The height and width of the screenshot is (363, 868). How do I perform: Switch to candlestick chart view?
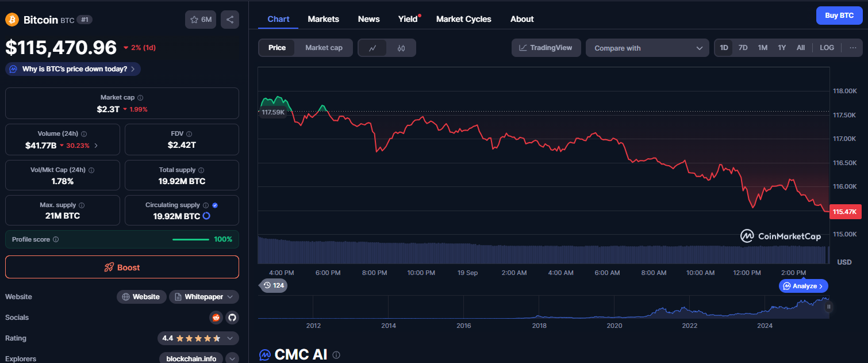coord(401,48)
